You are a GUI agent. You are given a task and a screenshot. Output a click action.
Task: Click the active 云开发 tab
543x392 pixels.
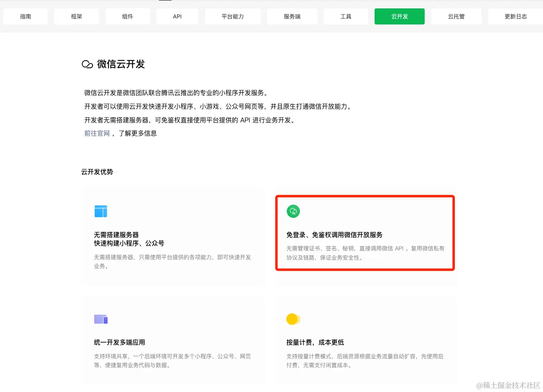[399, 16]
